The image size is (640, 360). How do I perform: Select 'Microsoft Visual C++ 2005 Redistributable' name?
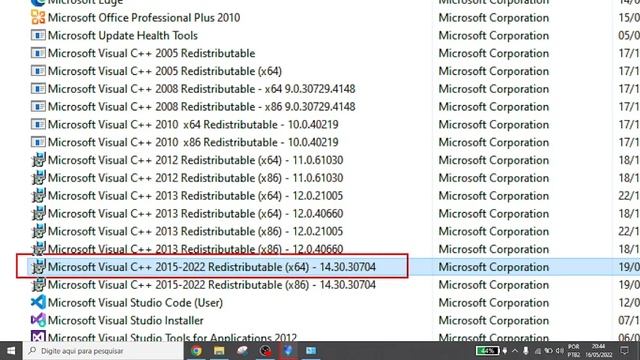pyautogui.click(x=151, y=53)
